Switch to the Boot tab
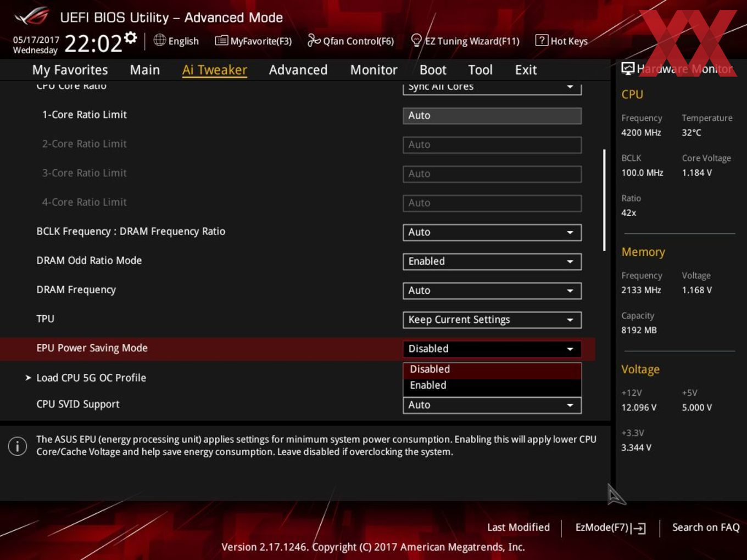 [x=433, y=70]
